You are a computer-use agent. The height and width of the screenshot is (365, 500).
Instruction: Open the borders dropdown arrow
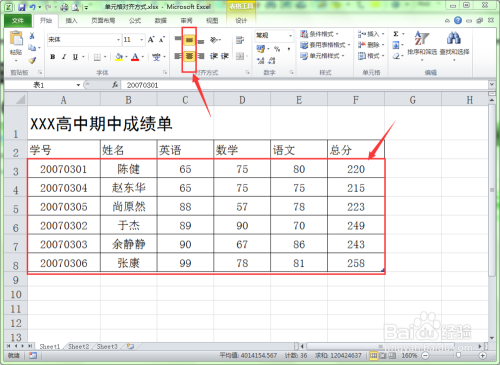pyautogui.click(x=105, y=57)
